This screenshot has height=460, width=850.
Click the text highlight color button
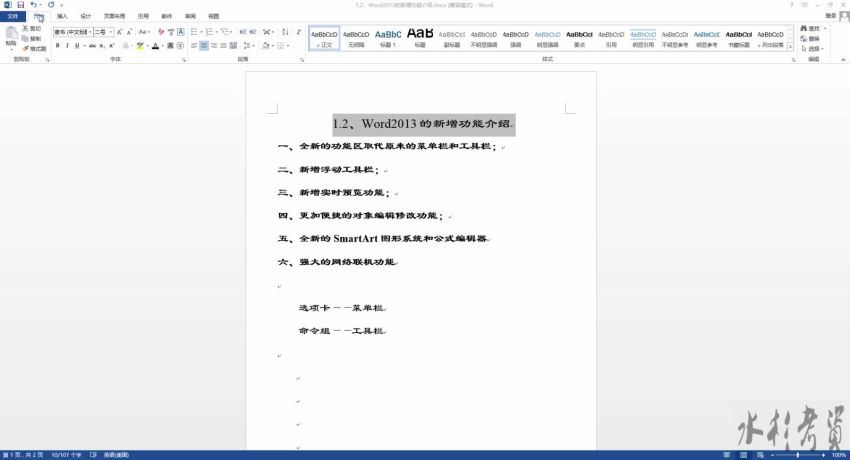click(x=140, y=46)
